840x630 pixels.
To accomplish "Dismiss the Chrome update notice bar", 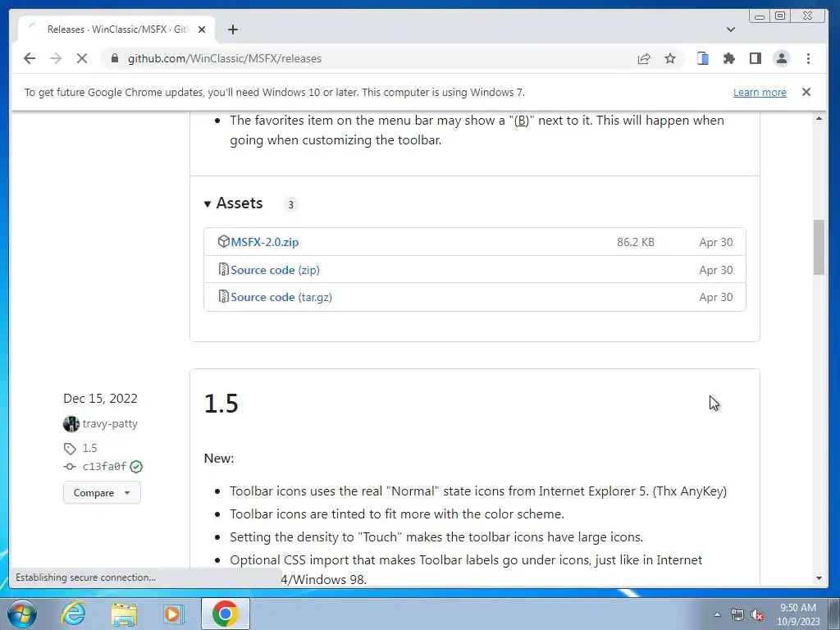I will tap(806, 92).
